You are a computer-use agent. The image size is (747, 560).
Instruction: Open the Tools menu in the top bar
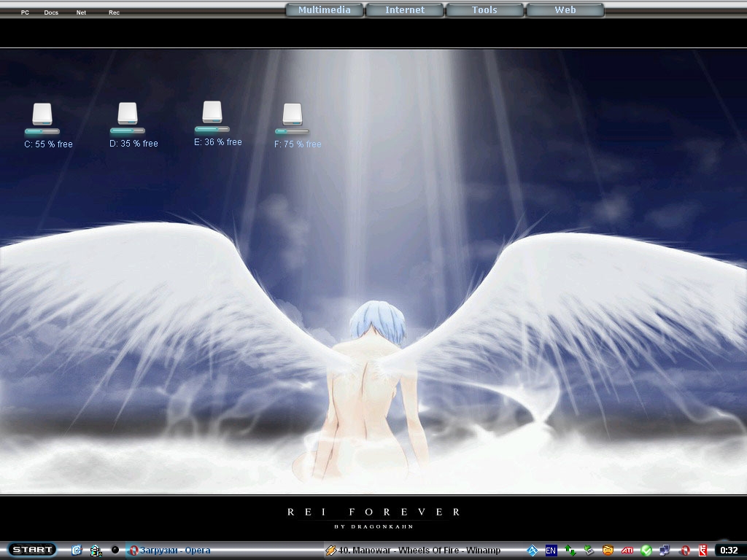(x=484, y=10)
